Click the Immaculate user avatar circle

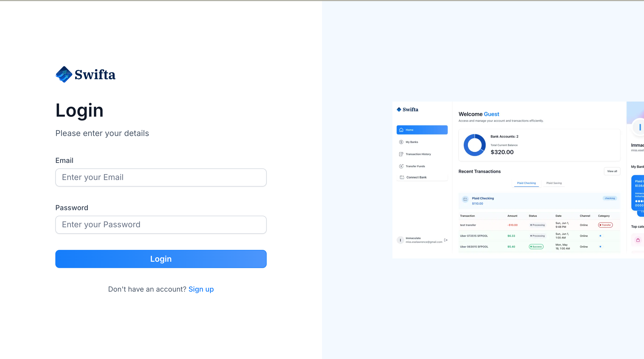click(x=400, y=240)
